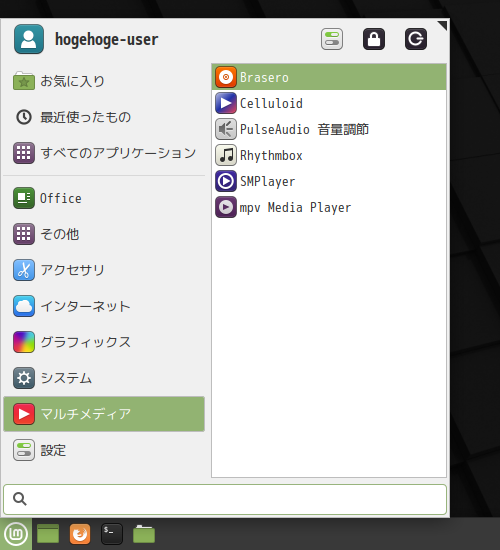Open system settings toggle icon in header
This screenshot has height=550, width=500.
click(x=332, y=39)
